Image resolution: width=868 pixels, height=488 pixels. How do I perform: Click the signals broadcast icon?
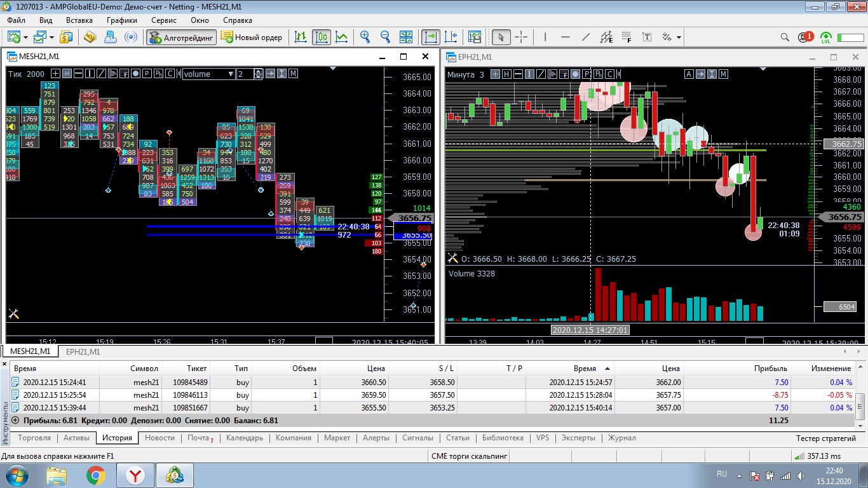point(130,37)
